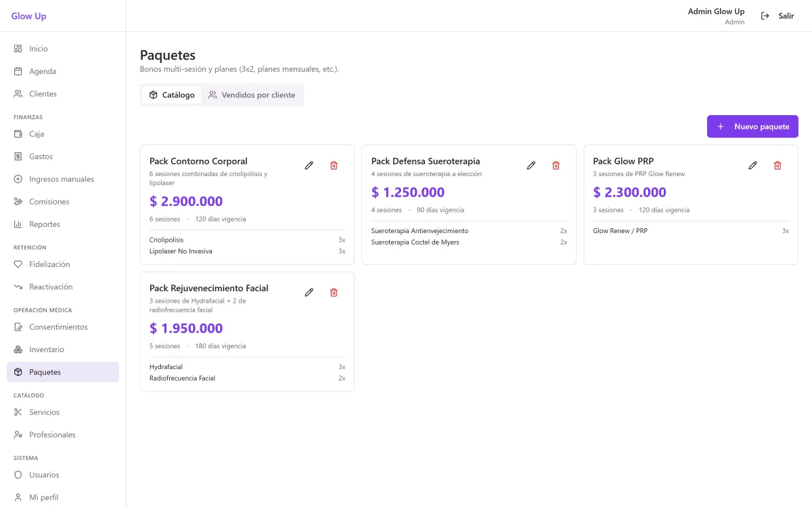Open the Admin Glow Up user name
812x508 pixels.
pyautogui.click(x=716, y=12)
